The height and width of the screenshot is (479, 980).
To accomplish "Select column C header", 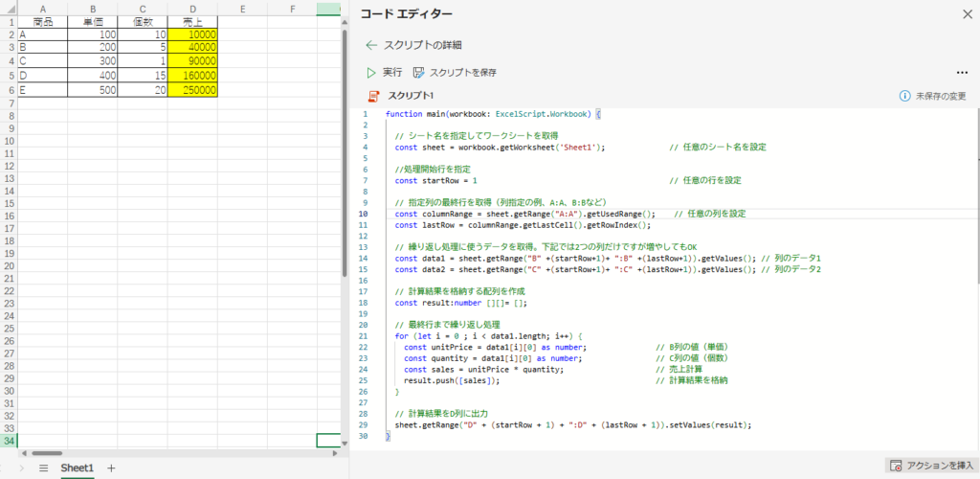I will (143, 9).
